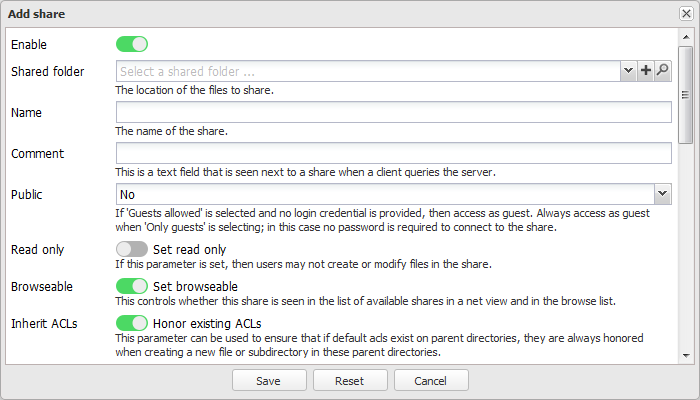Click the Save button

tap(268, 381)
